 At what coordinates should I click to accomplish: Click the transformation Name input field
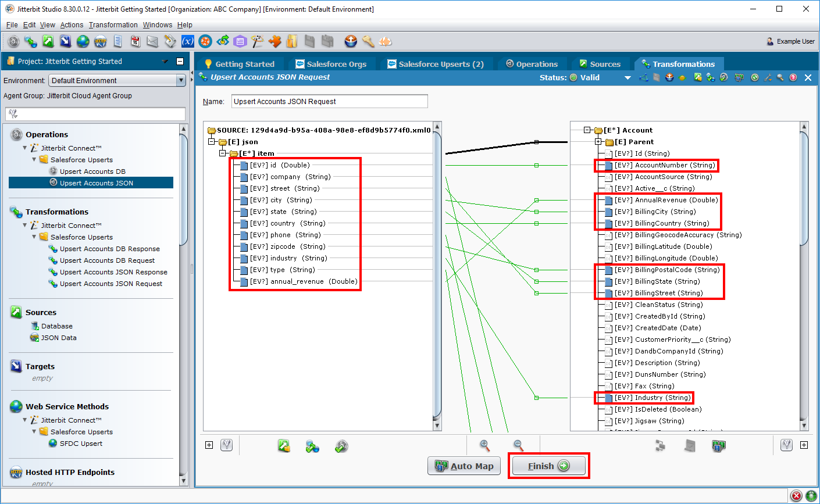click(x=329, y=101)
